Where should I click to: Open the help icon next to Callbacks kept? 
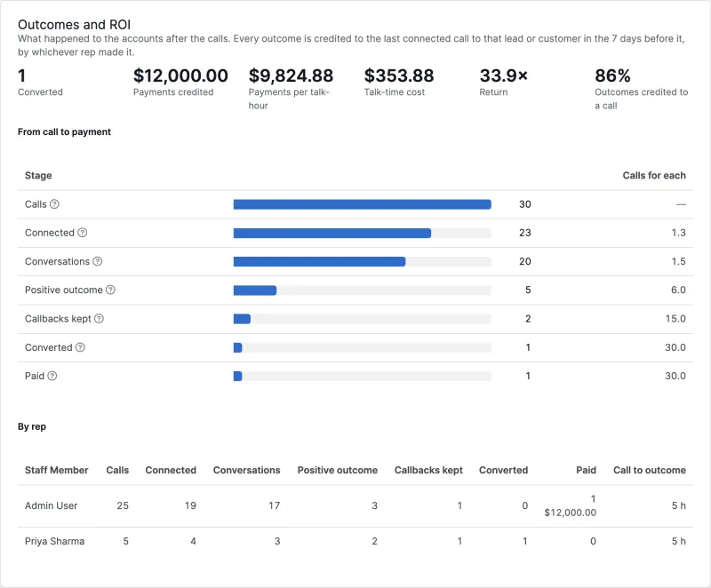(99, 319)
